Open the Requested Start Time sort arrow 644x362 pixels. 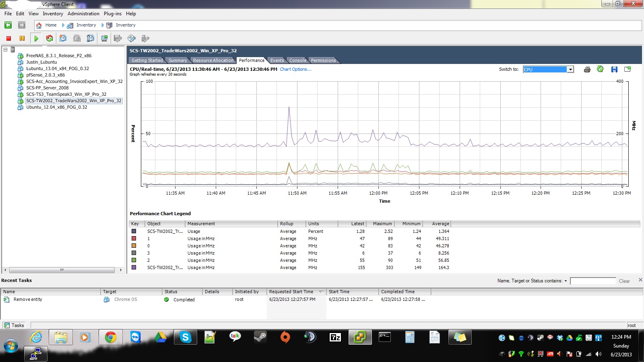(x=321, y=292)
